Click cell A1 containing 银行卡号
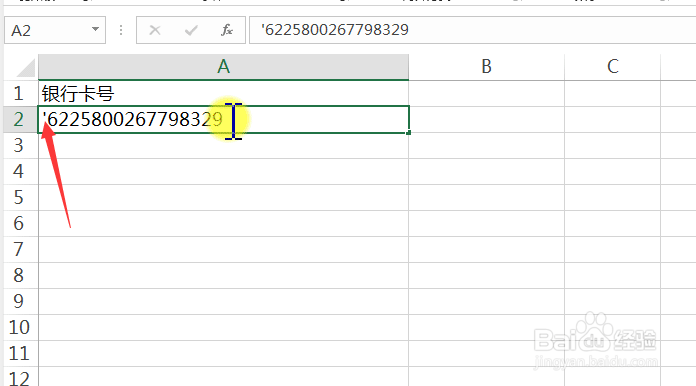 [223, 94]
